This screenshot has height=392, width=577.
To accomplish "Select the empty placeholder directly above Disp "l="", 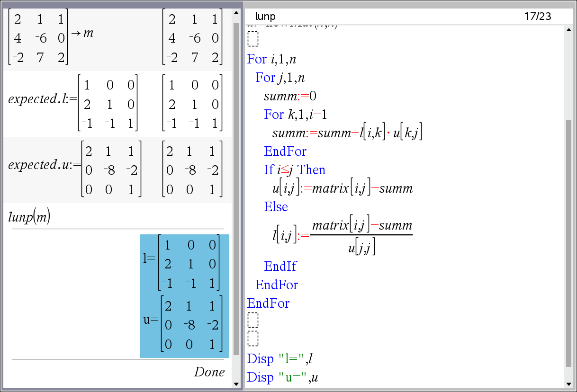I will pos(253,339).
